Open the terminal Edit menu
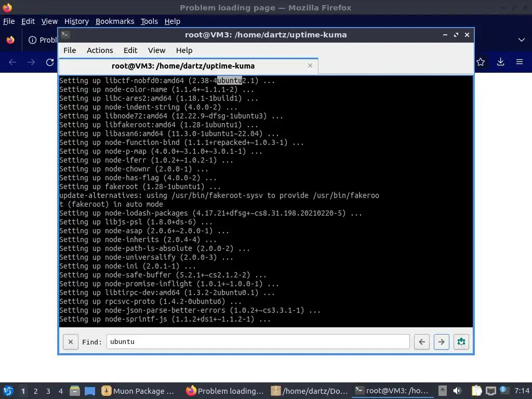Screen dimensions: 532x399 click(x=130, y=50)
